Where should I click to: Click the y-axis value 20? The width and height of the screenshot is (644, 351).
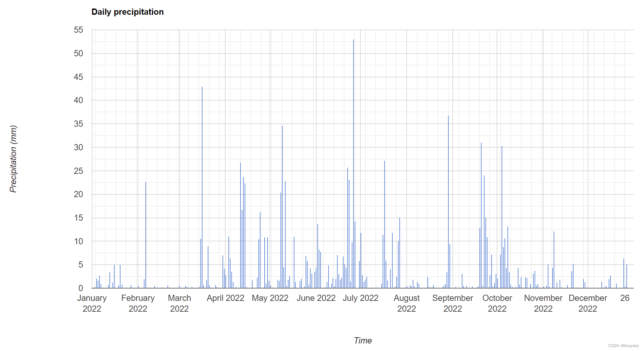point(79,194)
